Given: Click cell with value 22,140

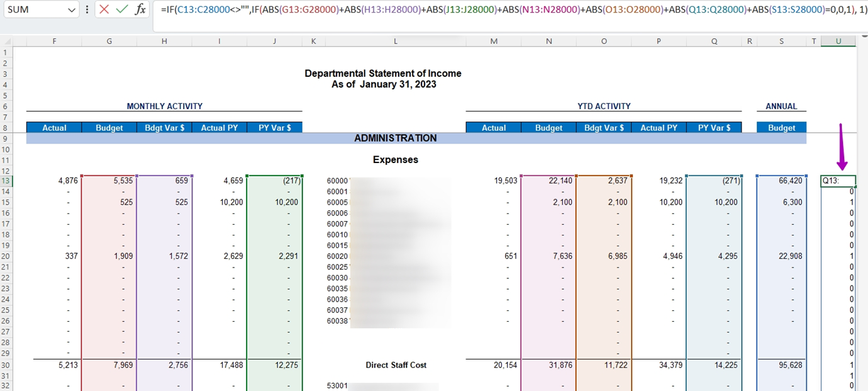Looking at the screenshot, I should (548, 181).
